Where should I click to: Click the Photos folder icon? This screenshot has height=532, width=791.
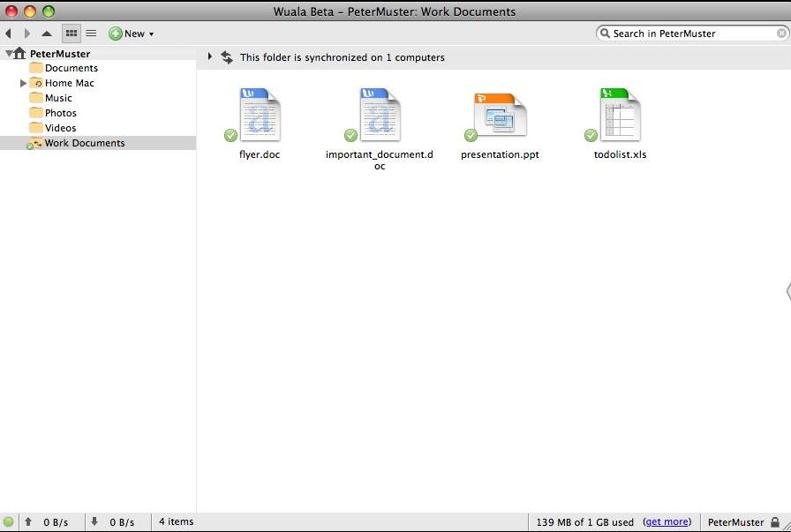pos(36,112)
